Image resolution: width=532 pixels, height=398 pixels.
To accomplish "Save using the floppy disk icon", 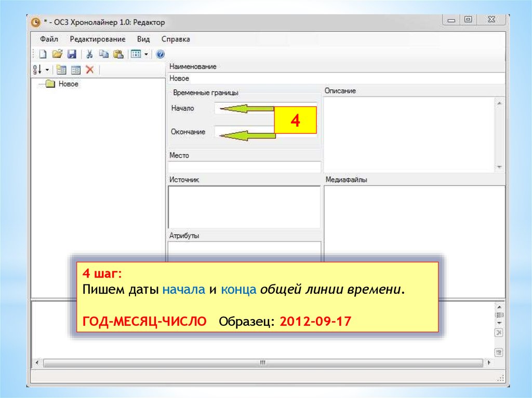I will [x=72, y=54].
